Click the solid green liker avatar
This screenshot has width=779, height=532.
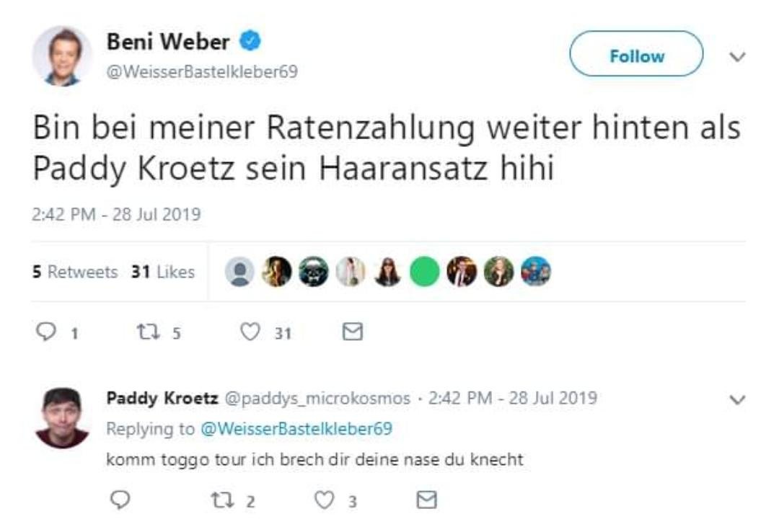coord(424,272)
